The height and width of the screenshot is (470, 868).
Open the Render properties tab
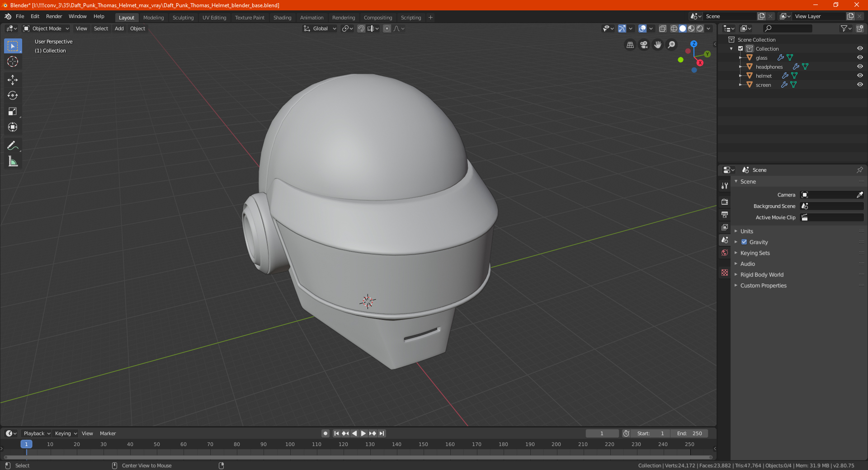pyautogui.click(x=725, y=202)
